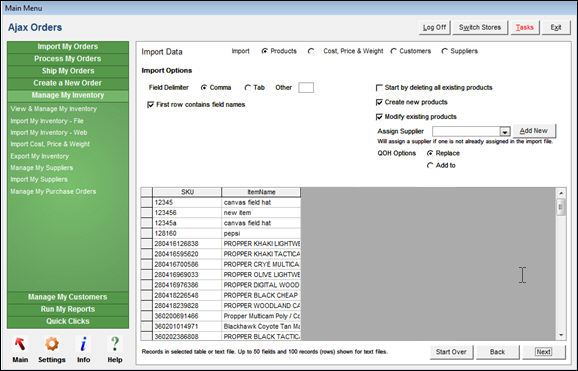Open Export My Inventory menu item
The image size is (578, 371).
tap(39, 156)
